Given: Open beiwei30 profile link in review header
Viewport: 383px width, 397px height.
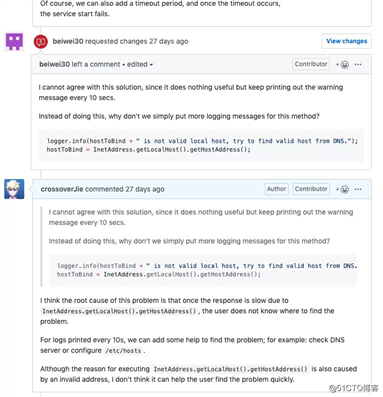Looking at the screenshot, I should [68, 41].
